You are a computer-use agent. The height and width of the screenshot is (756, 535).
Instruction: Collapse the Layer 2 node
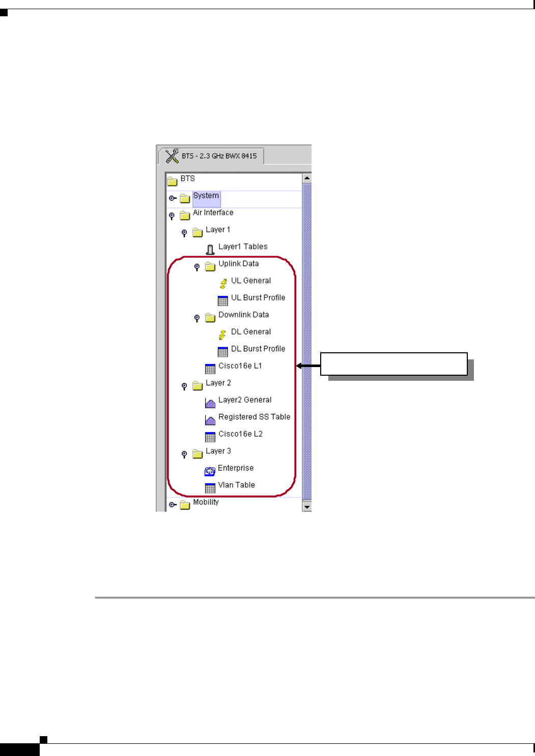tap(184, 386)
